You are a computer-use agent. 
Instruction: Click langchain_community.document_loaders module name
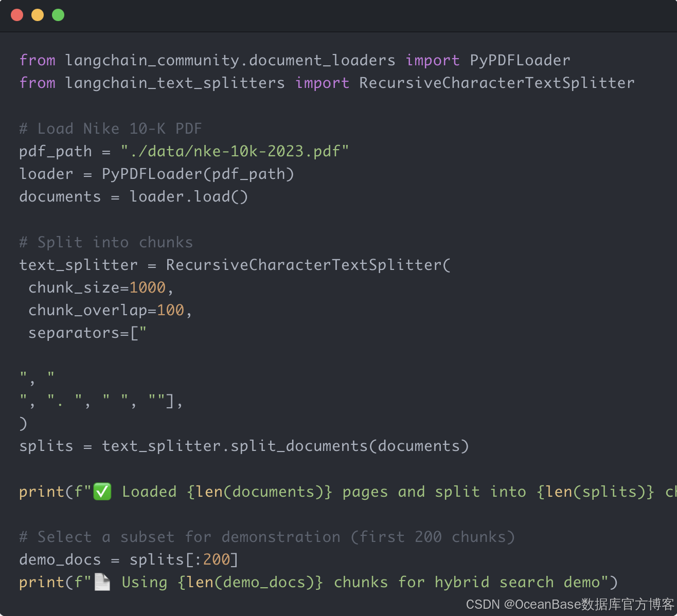(x=230, y=61)
